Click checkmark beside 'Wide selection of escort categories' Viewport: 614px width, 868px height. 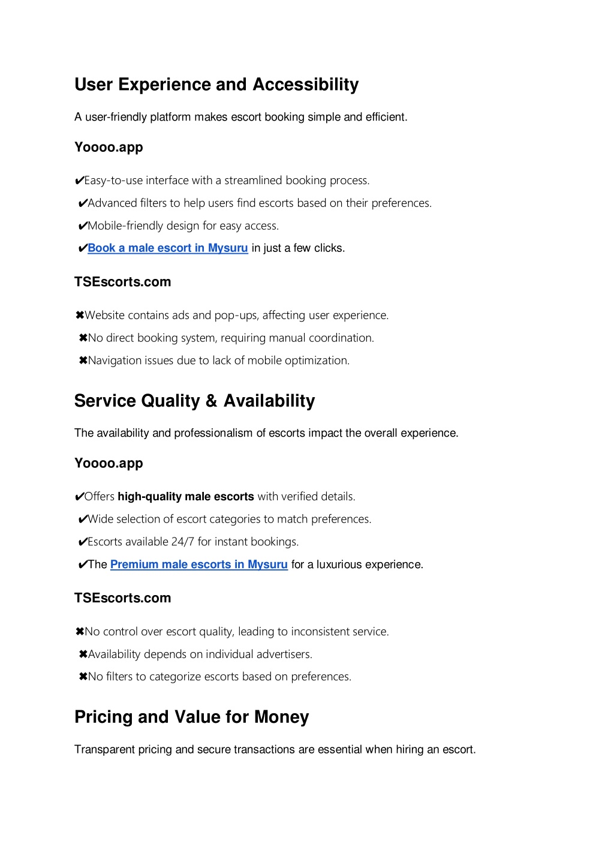[83, 519]
